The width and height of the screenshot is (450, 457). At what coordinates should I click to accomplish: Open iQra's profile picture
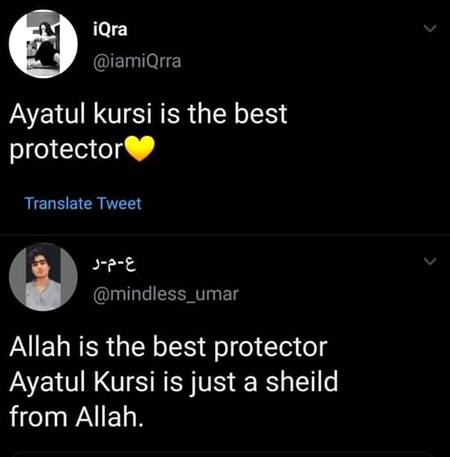[43, 44]
